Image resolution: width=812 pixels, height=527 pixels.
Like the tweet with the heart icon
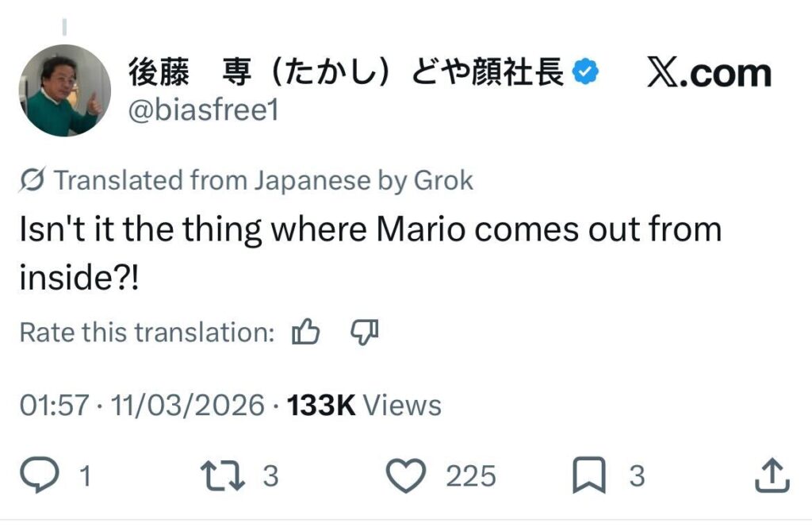(406, 475)
